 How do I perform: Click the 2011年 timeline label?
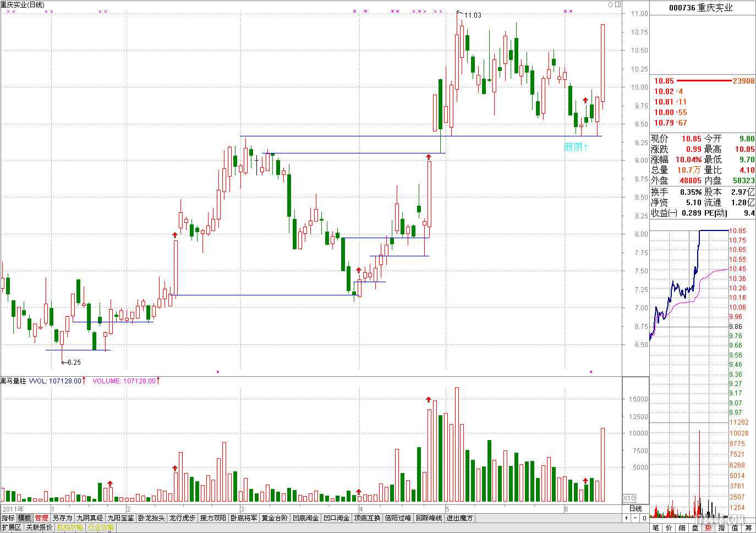pyautogui.click(x=13, y=509)
